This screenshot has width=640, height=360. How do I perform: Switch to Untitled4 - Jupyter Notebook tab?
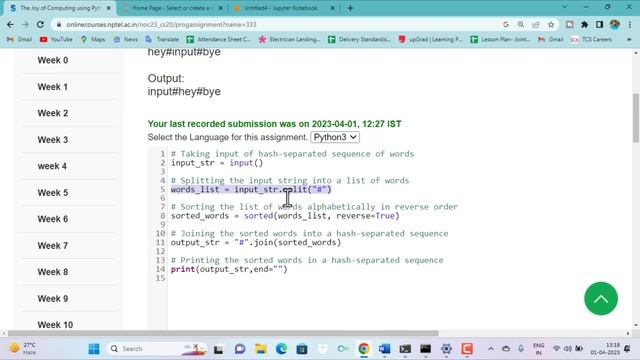point(284,8)
